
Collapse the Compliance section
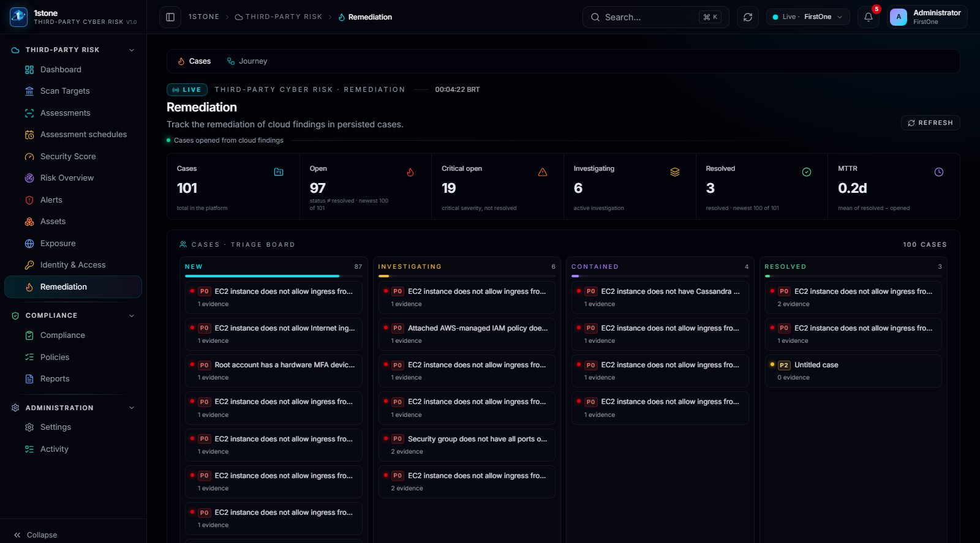point(132,316)
